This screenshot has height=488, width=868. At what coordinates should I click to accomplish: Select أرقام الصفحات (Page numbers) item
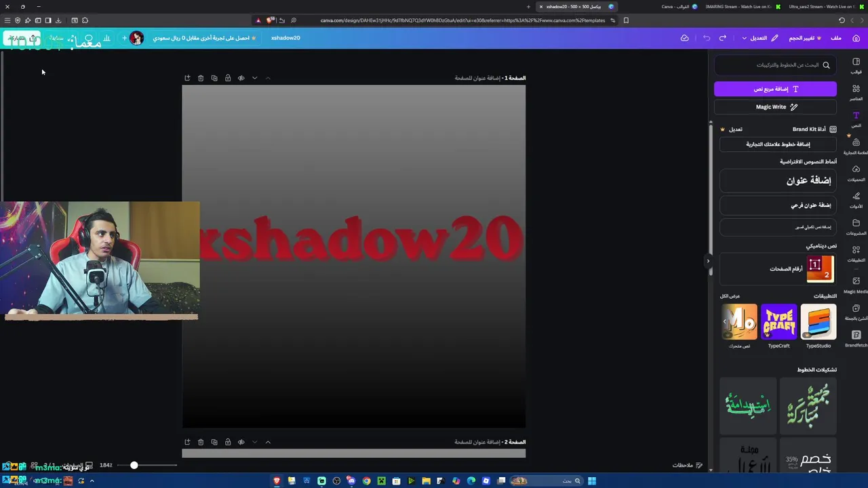point(777,268)
